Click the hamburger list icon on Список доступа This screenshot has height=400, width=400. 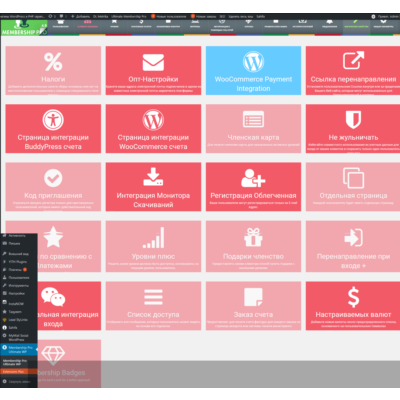[x=153, y=297]
